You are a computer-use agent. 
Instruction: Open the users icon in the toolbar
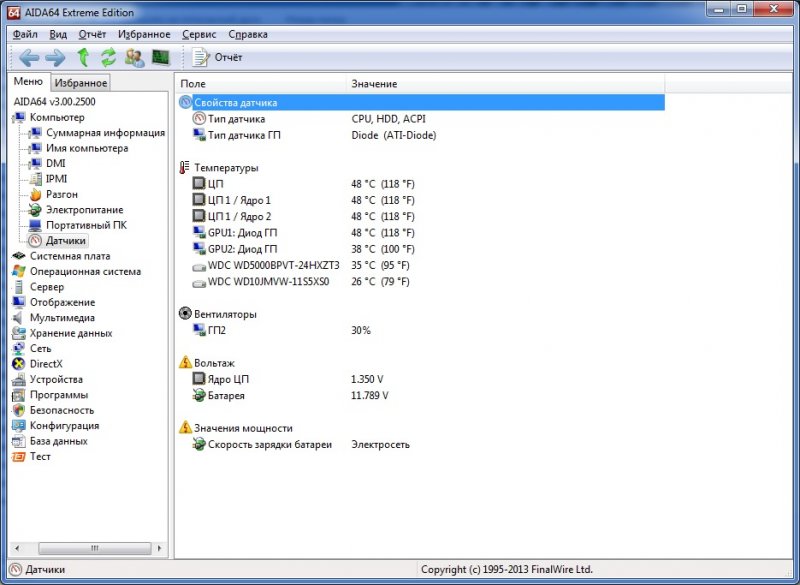tap(134, 57)
